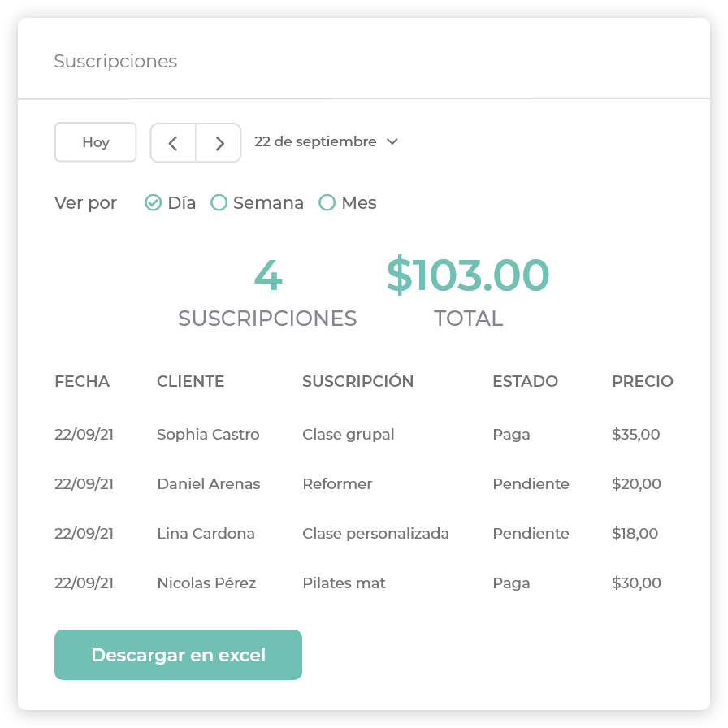Click the SUSCRIPCIÓN column header
The image size is (728, 728).
click(357, 381)
